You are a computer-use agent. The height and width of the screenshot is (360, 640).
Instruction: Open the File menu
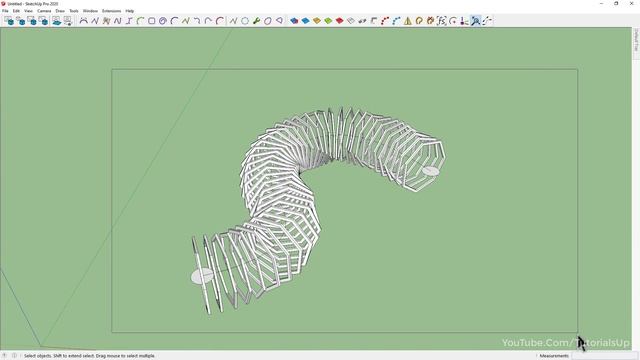pos(5,11)
